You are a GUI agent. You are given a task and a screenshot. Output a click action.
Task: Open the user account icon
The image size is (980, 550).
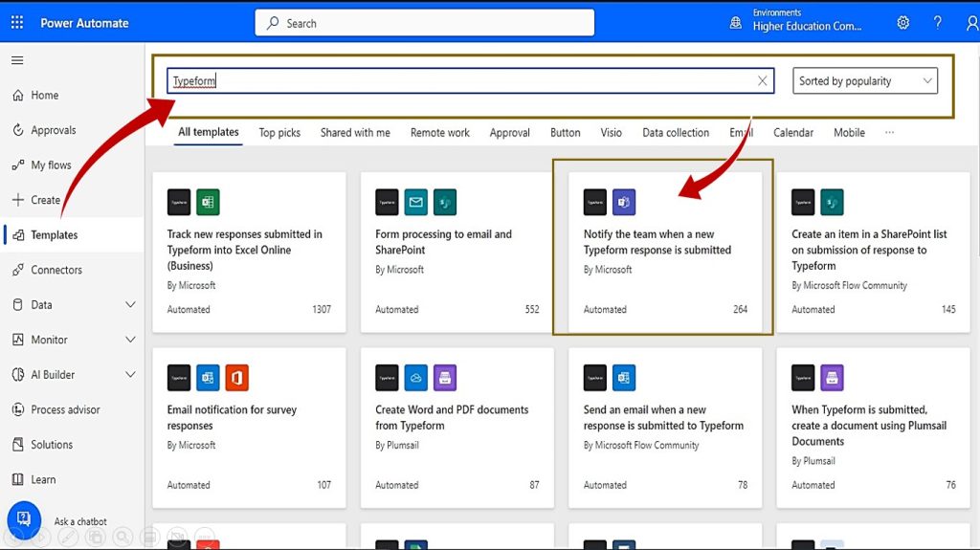(x=972, y=23)
